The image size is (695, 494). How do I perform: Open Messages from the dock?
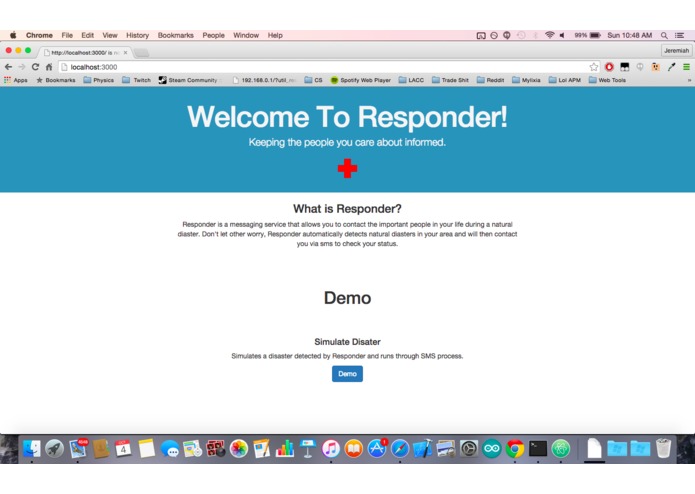pyautogui.click(x=169, y=449)
